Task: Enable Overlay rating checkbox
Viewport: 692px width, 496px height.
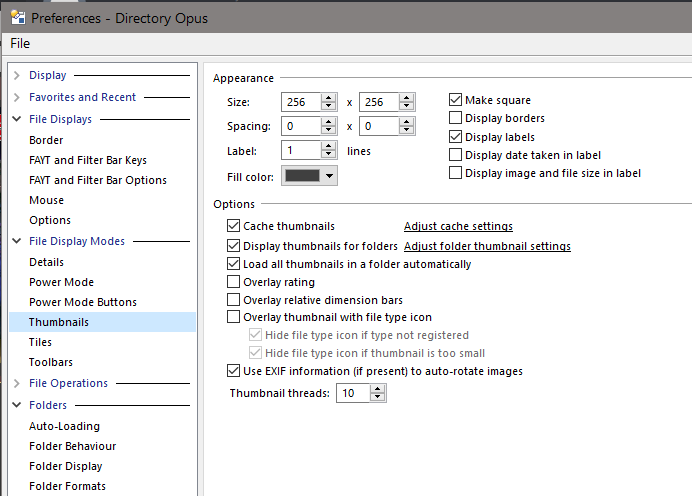Action: 235,283
